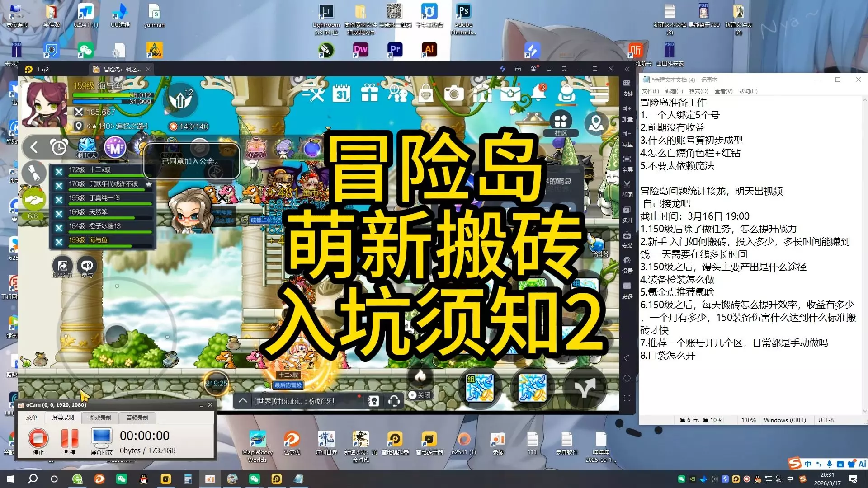Click the camera screenshot icon in game
The image size is (868, 488).
click(x=454, y=94)
